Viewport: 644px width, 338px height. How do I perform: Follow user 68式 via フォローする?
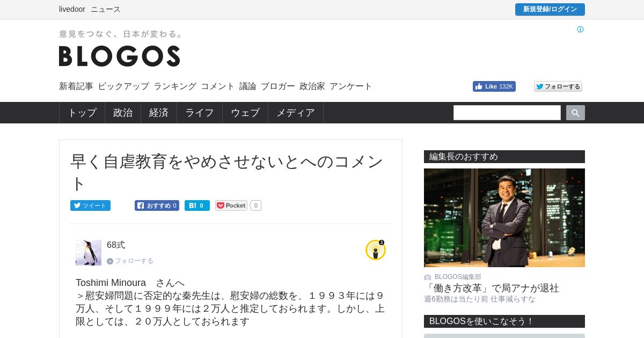tap(130, 261)
